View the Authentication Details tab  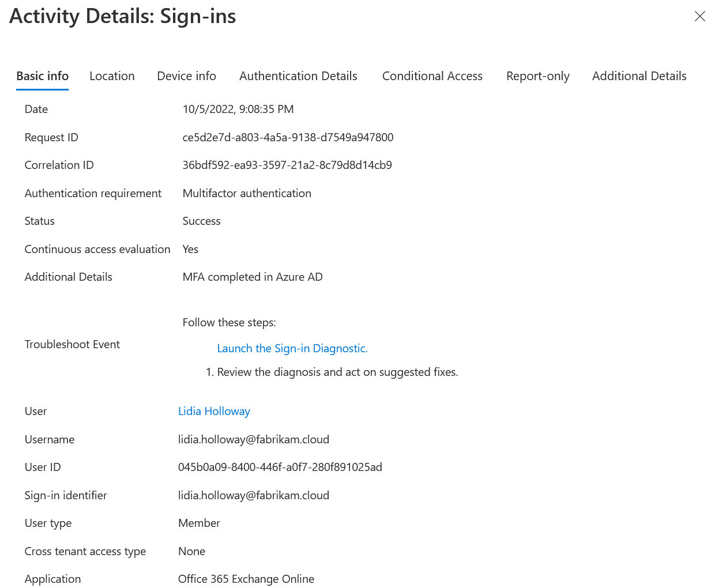click(298, 76)
